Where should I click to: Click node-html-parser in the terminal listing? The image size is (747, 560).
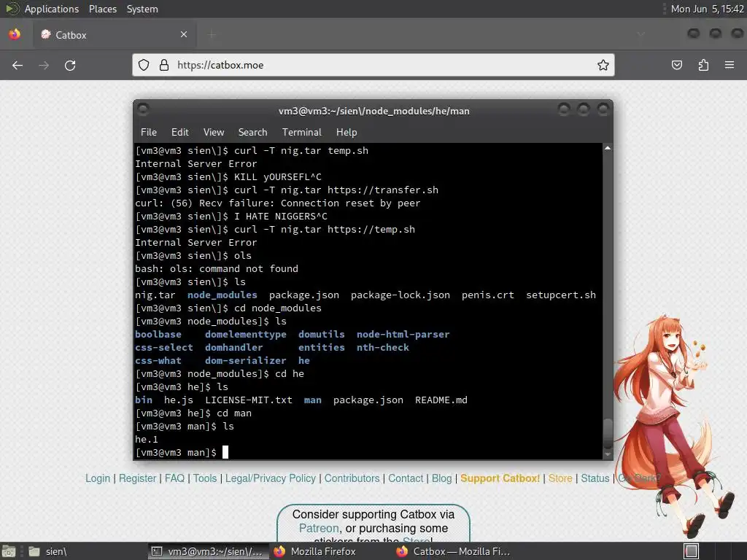click(x=403, y=334)
